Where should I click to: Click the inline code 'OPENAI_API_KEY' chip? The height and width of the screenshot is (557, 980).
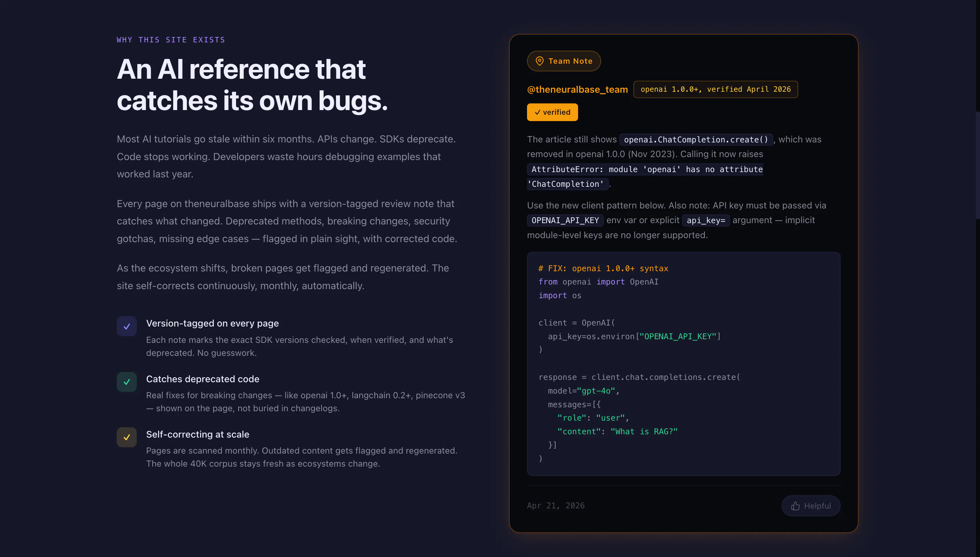[x=565, y=220]
